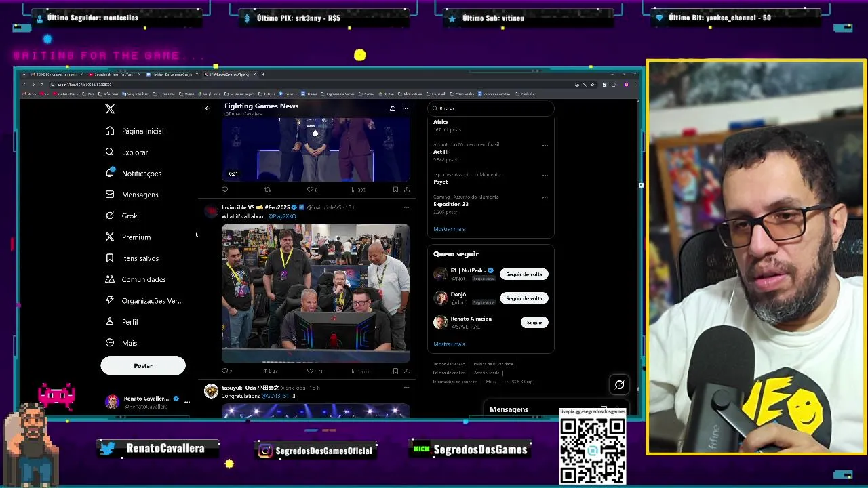Screen dimensions: 868x488
Task: Expand the Mais menu in sidebar
Action: (121, 343)
